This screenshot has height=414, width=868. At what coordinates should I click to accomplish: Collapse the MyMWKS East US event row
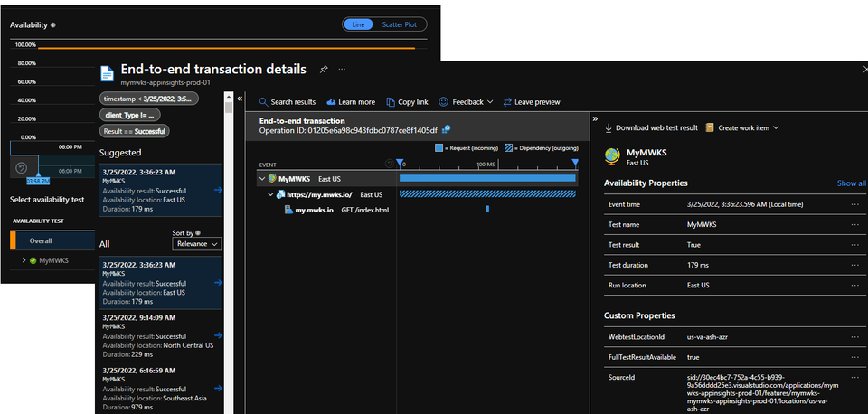point(260,179)
